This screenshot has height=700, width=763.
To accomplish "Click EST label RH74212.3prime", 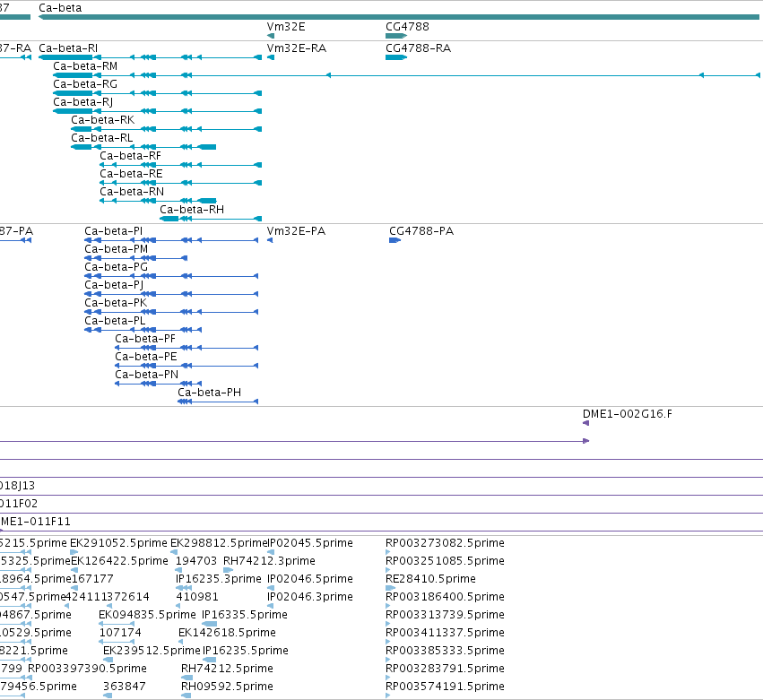I will point(269,561).
